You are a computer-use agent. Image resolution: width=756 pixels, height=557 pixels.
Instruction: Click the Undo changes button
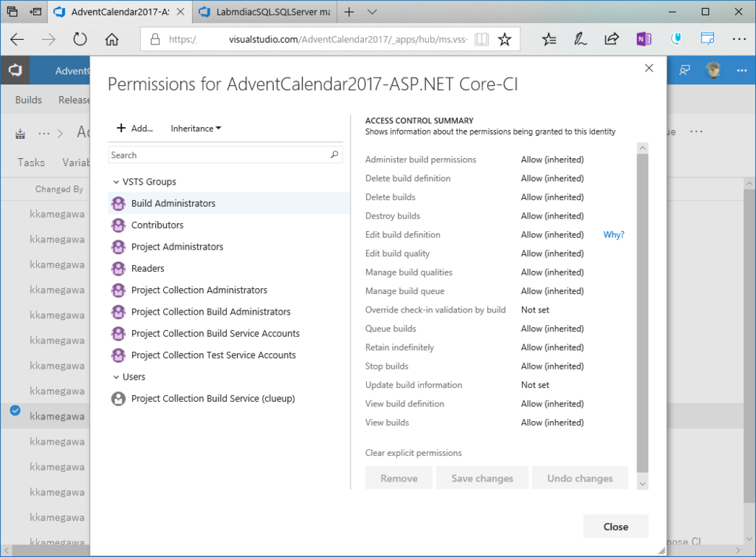pos(580,478)
